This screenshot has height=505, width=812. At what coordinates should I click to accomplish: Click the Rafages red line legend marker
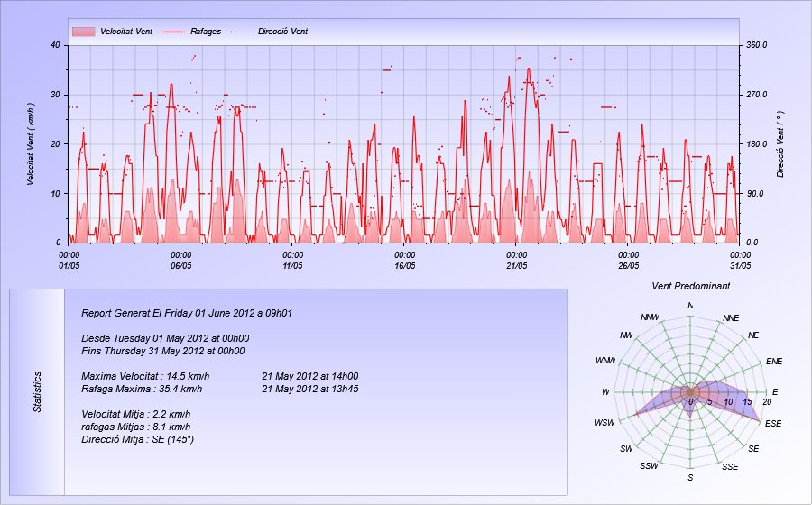(x=173, y=32)
